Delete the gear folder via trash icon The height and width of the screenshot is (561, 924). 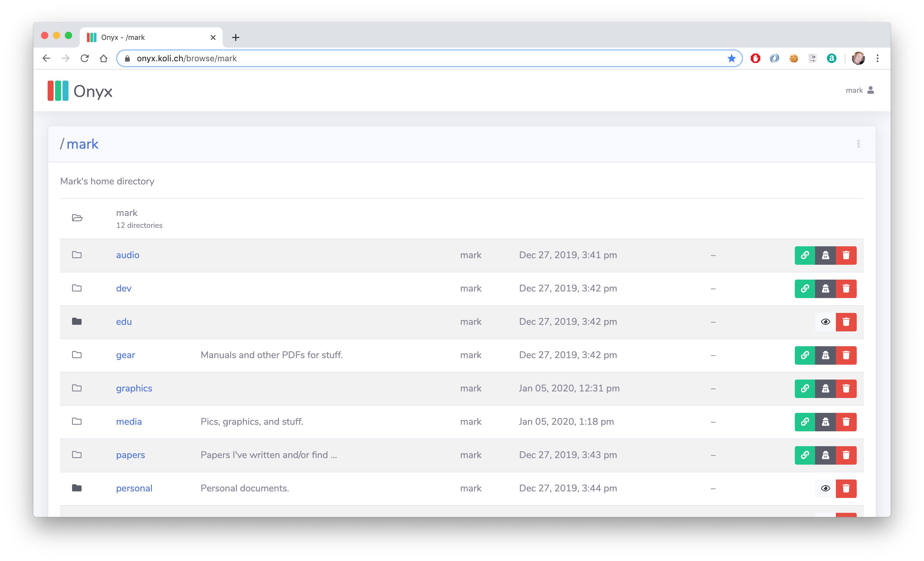[846, 355]
